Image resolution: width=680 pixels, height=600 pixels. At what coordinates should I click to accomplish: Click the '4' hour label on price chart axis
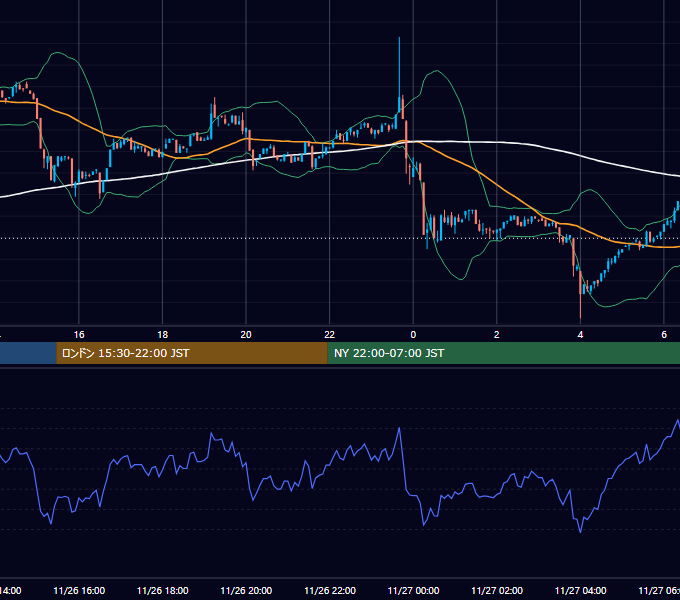click(x=580, y=335)
